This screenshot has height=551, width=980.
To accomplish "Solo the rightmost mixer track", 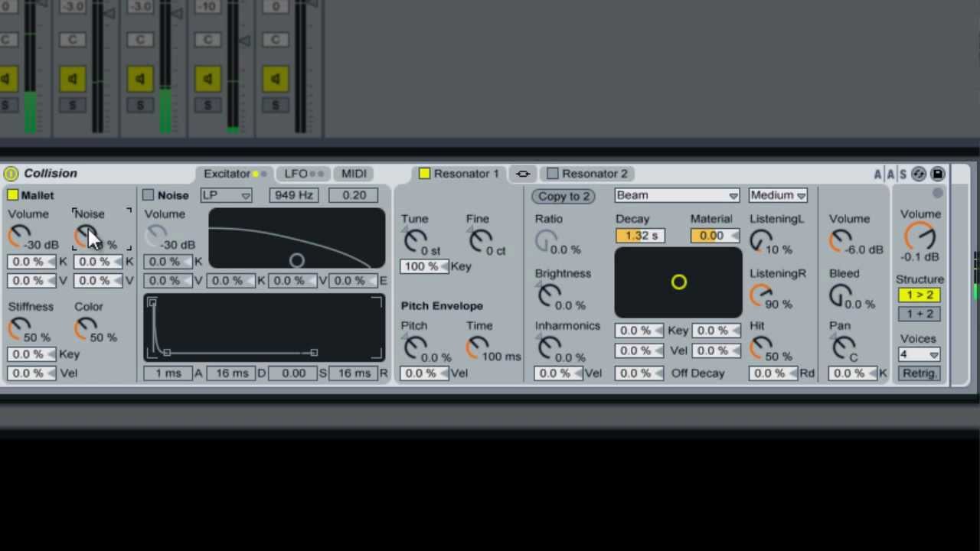I will [275, 104].
